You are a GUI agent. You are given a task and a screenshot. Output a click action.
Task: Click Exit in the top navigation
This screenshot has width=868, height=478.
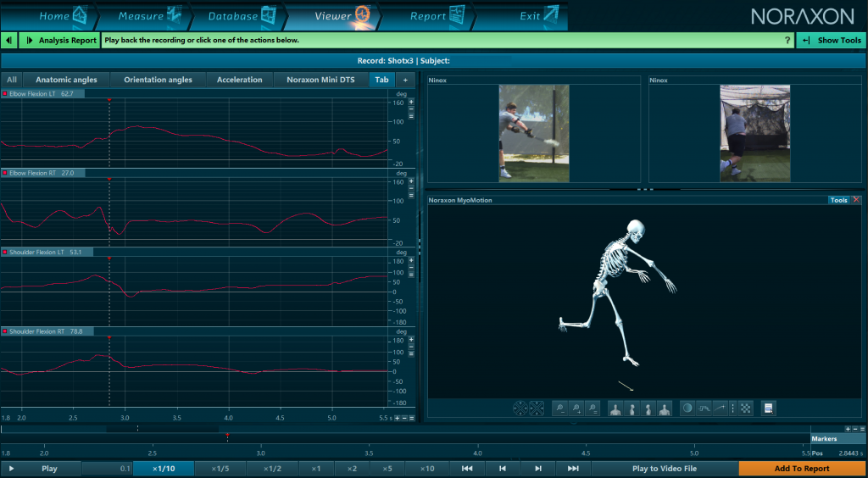(520, 15)
